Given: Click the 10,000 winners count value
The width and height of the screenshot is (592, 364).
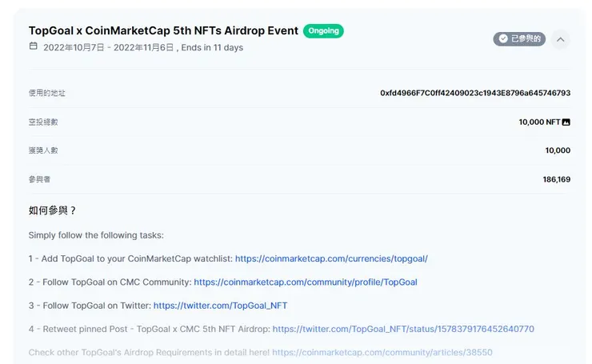Looking at the screenshot, I should 558,150.
